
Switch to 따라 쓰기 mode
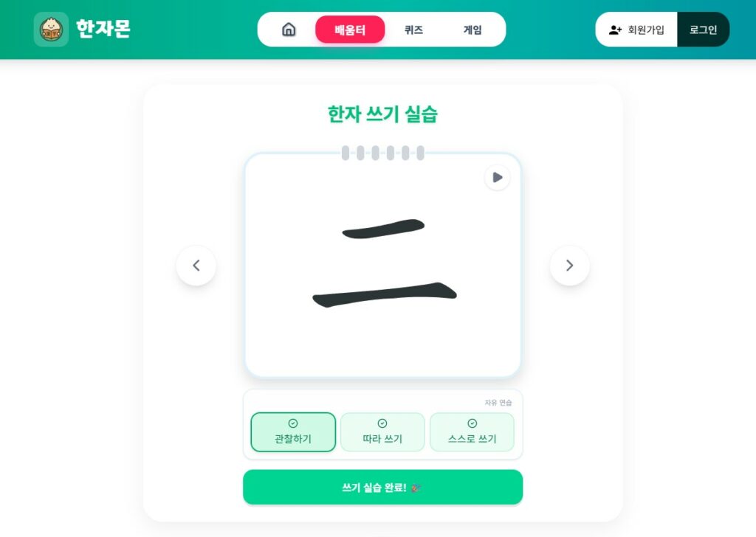[382, 432]
